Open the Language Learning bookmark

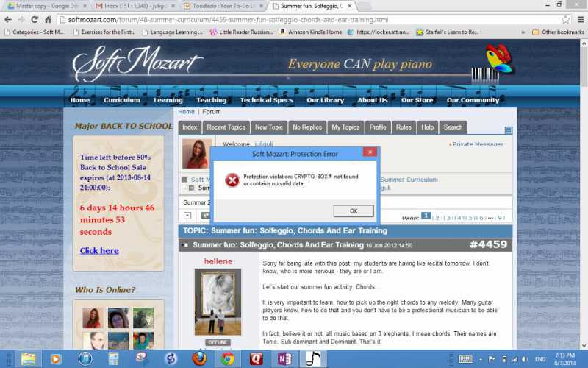coord(173,32)
